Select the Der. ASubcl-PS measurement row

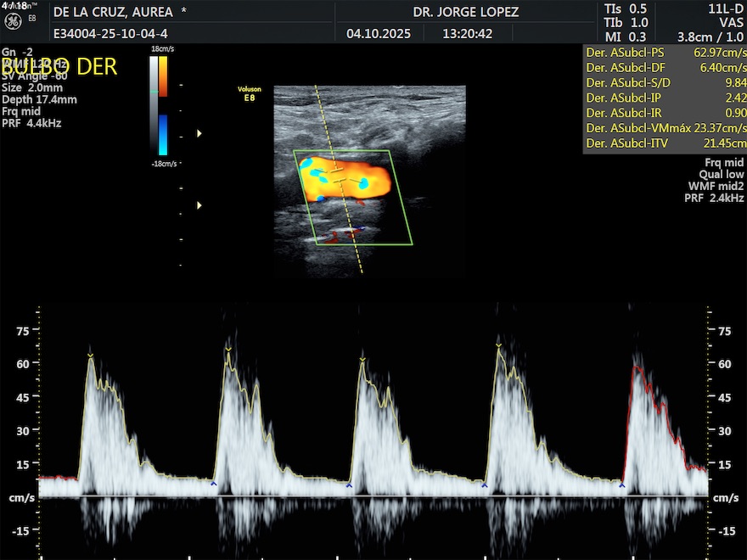(x=665, y=53)
